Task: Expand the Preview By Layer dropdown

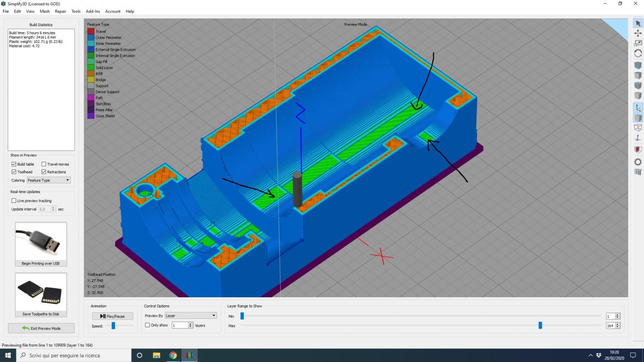Action: [191, 316]
